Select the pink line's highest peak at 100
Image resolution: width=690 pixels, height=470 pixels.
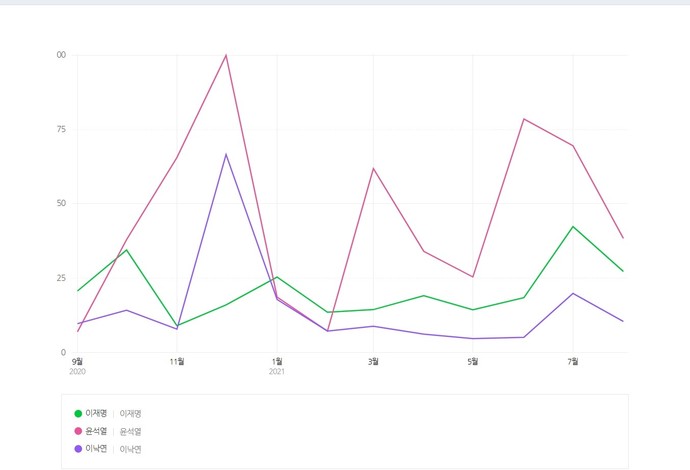[x=226, y=55]
